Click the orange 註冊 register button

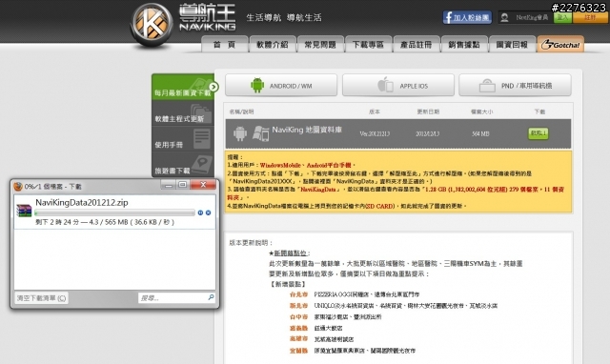[590, 17]
